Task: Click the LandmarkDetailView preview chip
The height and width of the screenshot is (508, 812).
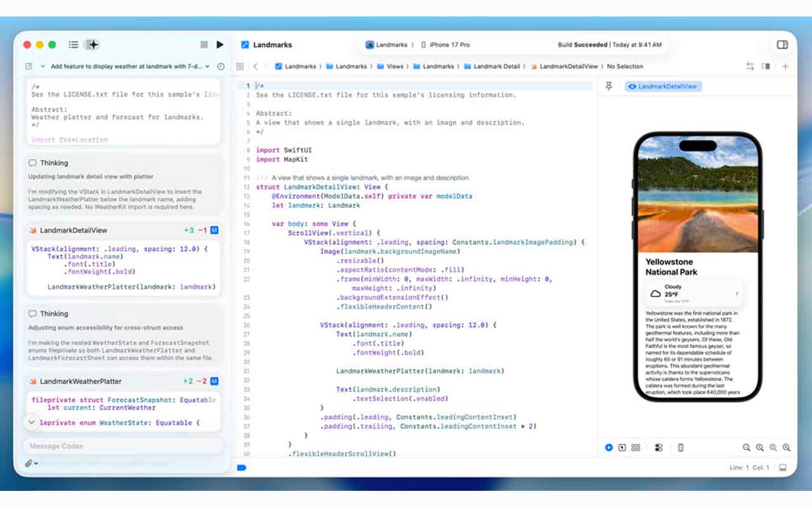Action: point(663,86)
